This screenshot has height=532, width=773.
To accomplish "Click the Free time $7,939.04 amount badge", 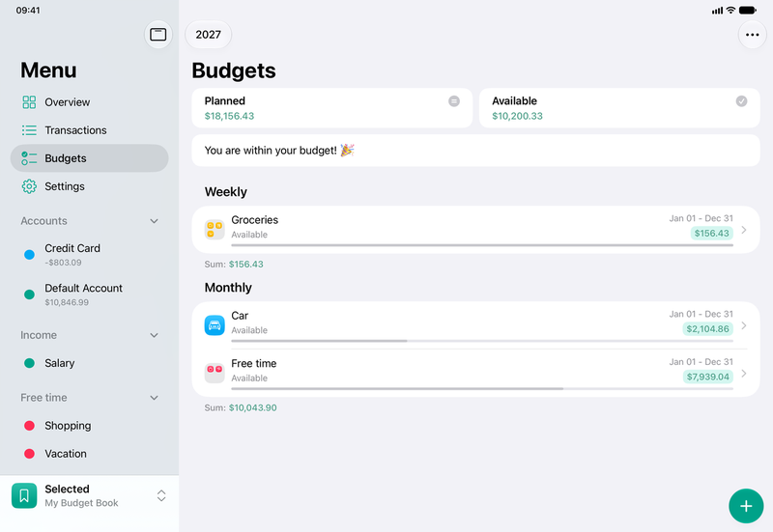I will click(707, 377).
